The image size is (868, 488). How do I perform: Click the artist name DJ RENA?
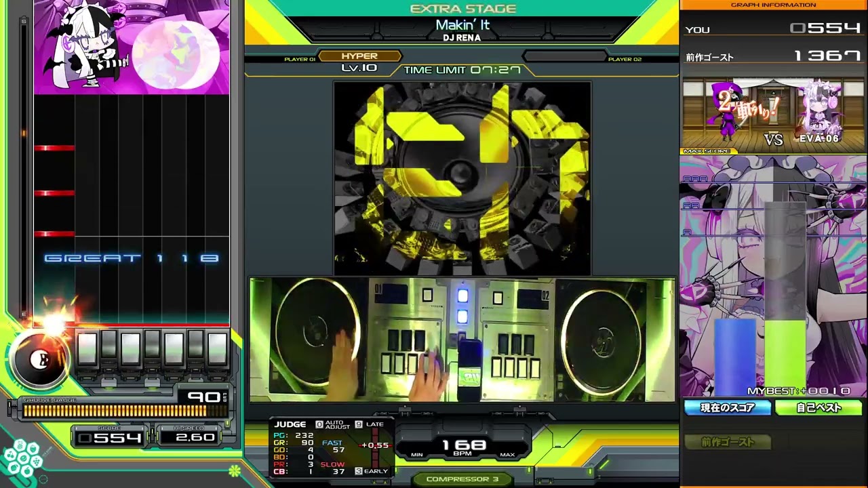tap(462, 38)
